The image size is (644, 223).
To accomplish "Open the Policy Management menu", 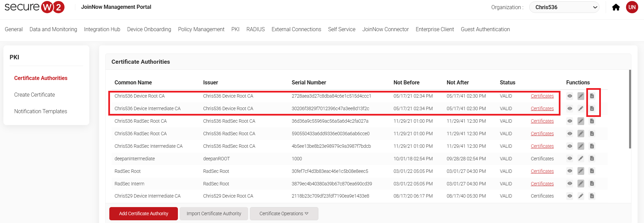I will pyautogui.click(x=201, y=29).
